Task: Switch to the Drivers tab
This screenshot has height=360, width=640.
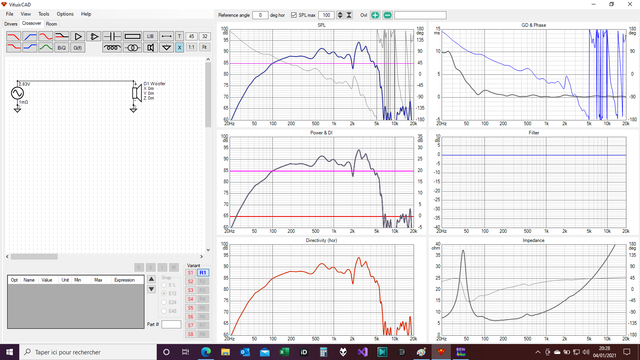Action: point(11,24)
